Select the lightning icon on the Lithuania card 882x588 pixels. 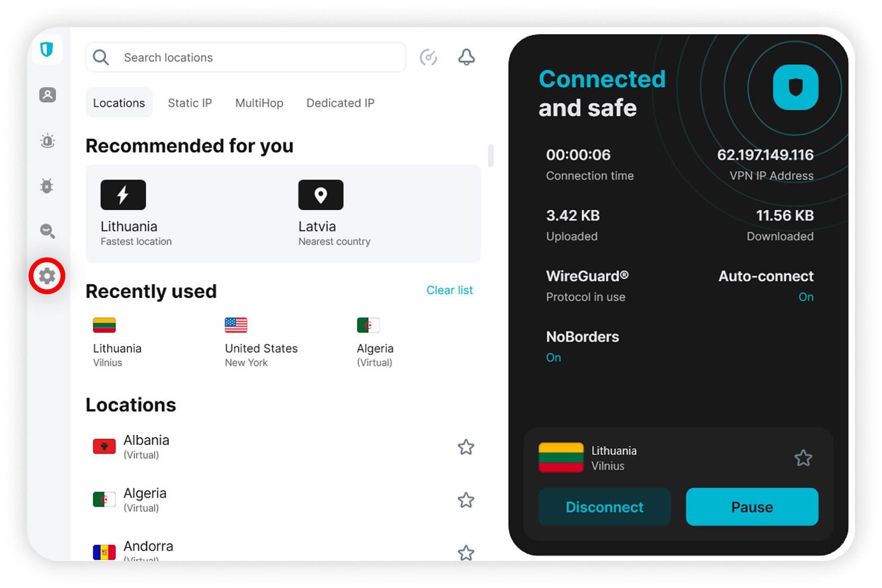pos(123,195)
